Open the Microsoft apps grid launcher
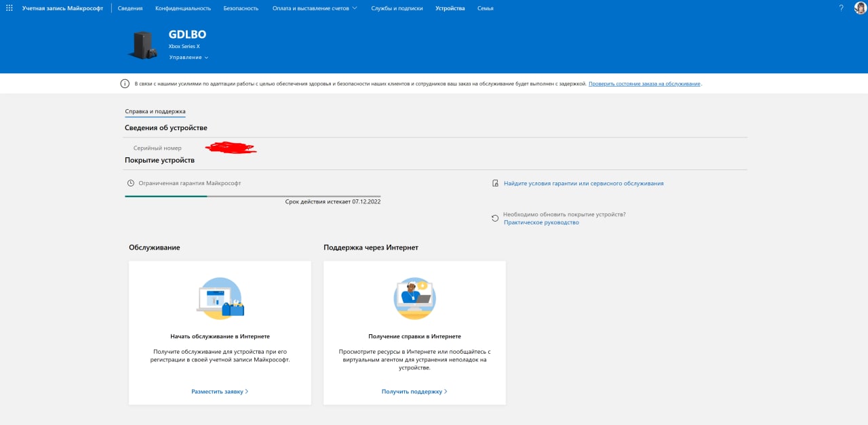 click(9, 8)
